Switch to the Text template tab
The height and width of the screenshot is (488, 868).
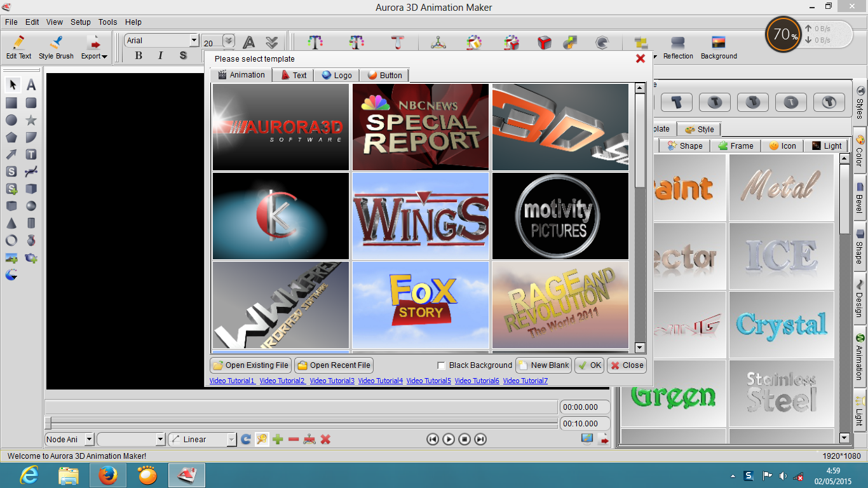(294, 75)
